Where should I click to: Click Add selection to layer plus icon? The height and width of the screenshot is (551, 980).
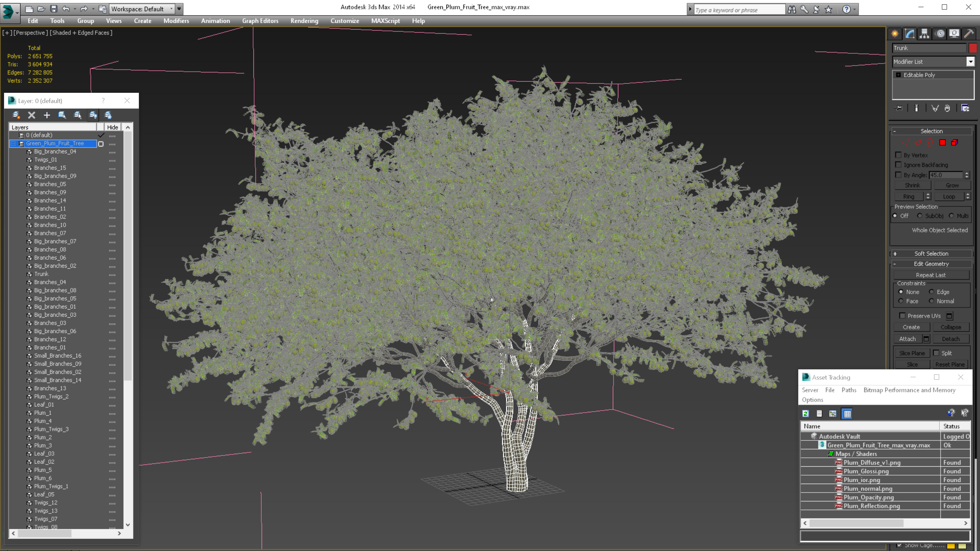[47, 115]
